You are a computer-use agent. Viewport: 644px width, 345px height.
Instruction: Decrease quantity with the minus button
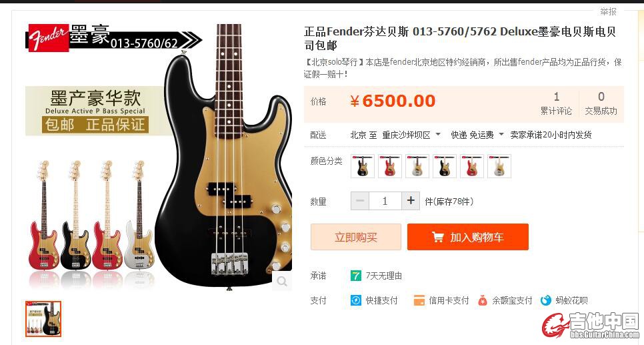coord(360,201)
